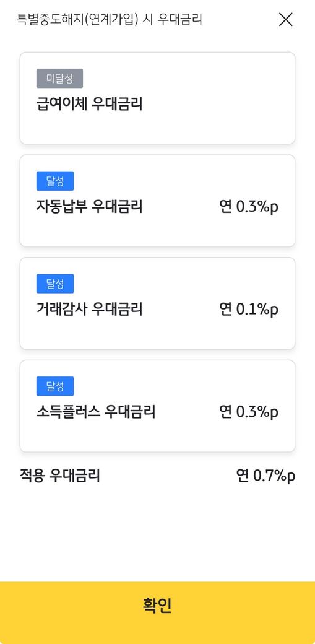Click the total 연 0.7%p value
315x644 pixels.
point(265,476)
